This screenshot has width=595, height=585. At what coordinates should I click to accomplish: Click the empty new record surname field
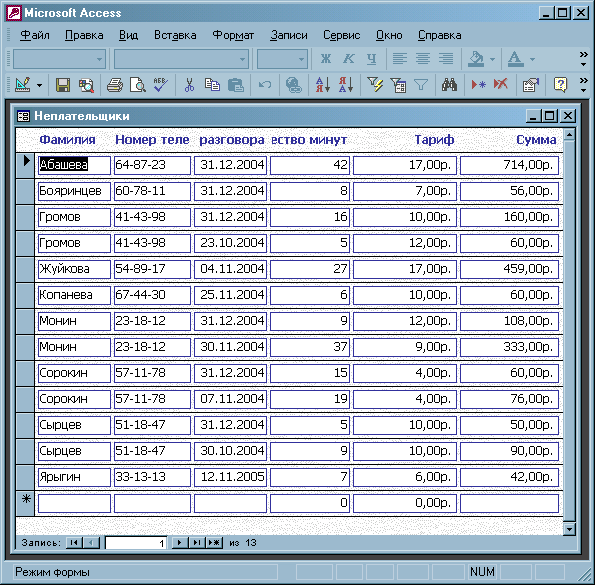[x=74, y=503]
